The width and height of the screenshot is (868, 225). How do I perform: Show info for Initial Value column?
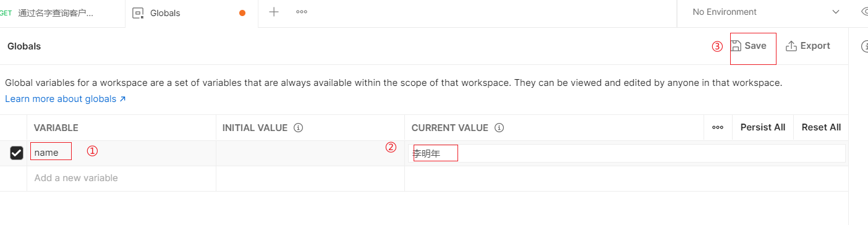coord(298,128)
